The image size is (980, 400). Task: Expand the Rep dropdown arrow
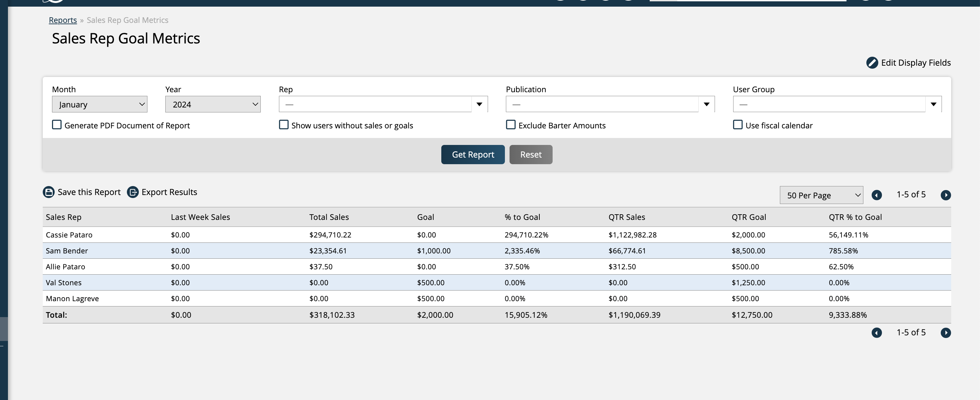(x=479, y=104)
